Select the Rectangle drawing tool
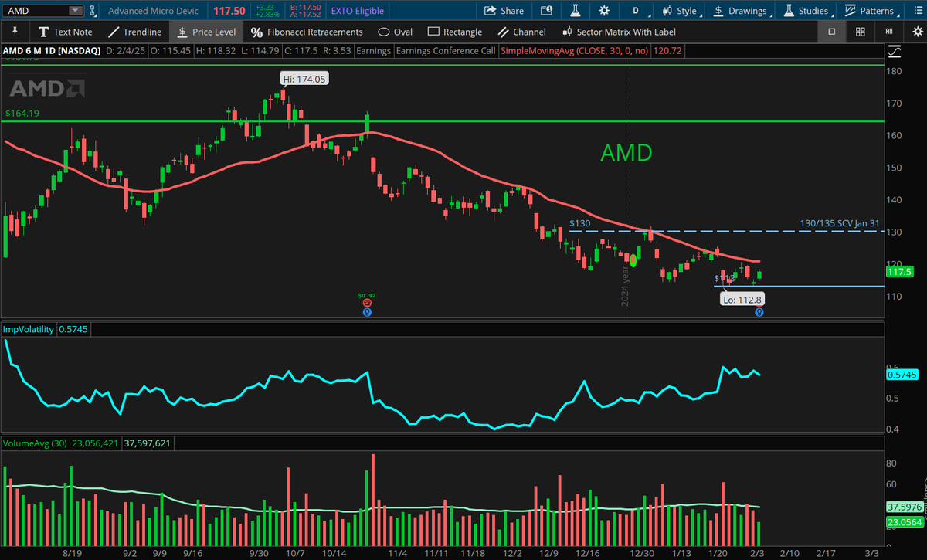The height and width of the screenshot is (560, 927). (x=454, y=32)
